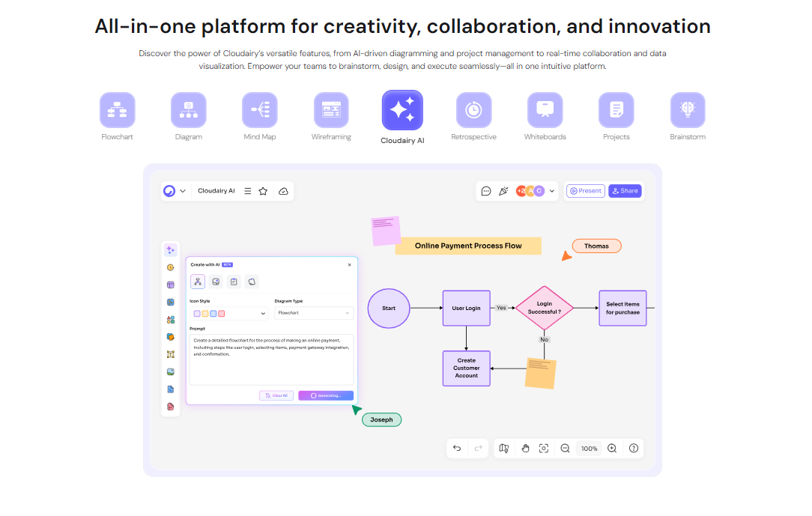Pick the red icon style swatch
The image size is (812, 516).
coord(222,314)
